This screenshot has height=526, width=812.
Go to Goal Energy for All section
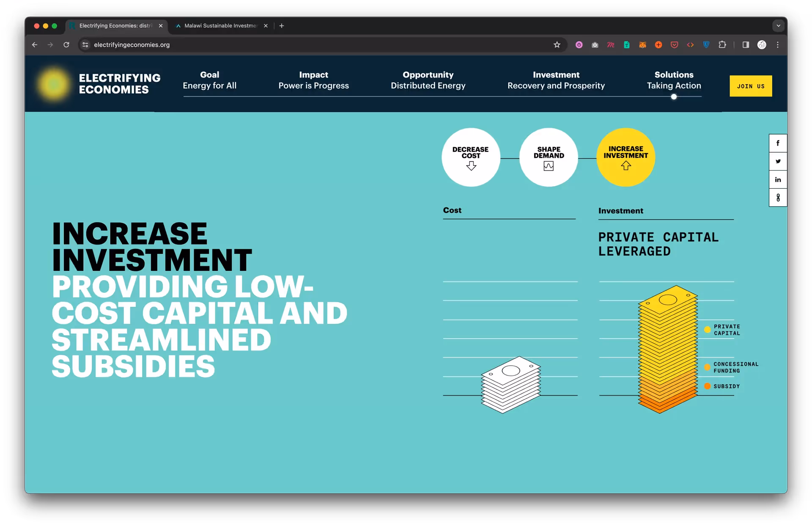click(209, 80)
